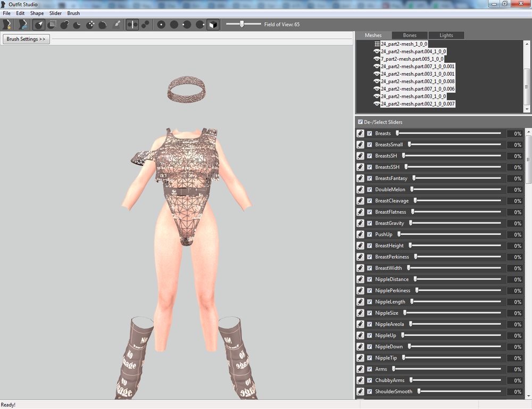
Task: Switch to back view icon
Action: point(174,24)
